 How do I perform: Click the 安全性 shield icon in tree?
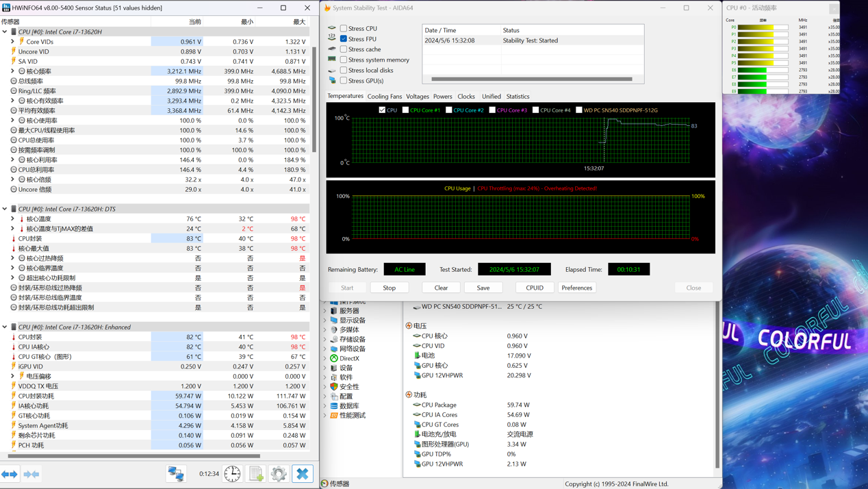[x=334, y=387]
